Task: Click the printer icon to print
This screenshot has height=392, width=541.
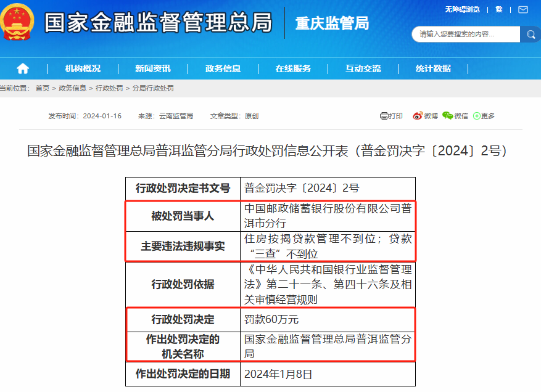Action: click(384, 116)
